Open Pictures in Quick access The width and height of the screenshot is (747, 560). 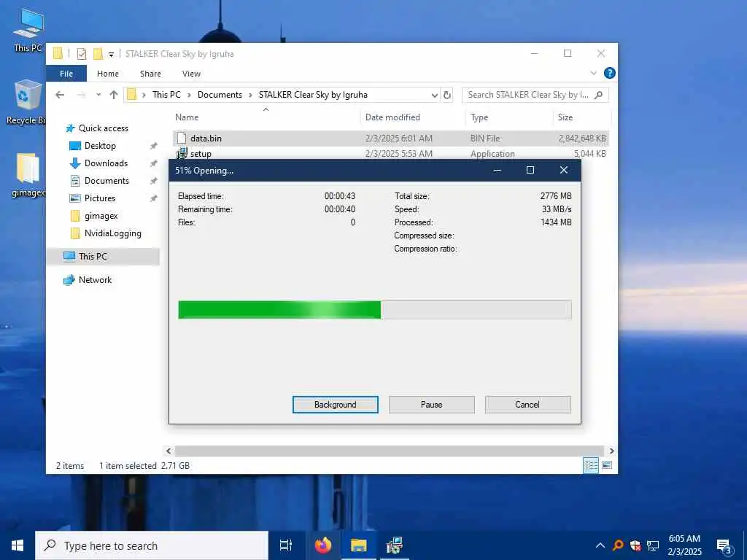(99, 198)
